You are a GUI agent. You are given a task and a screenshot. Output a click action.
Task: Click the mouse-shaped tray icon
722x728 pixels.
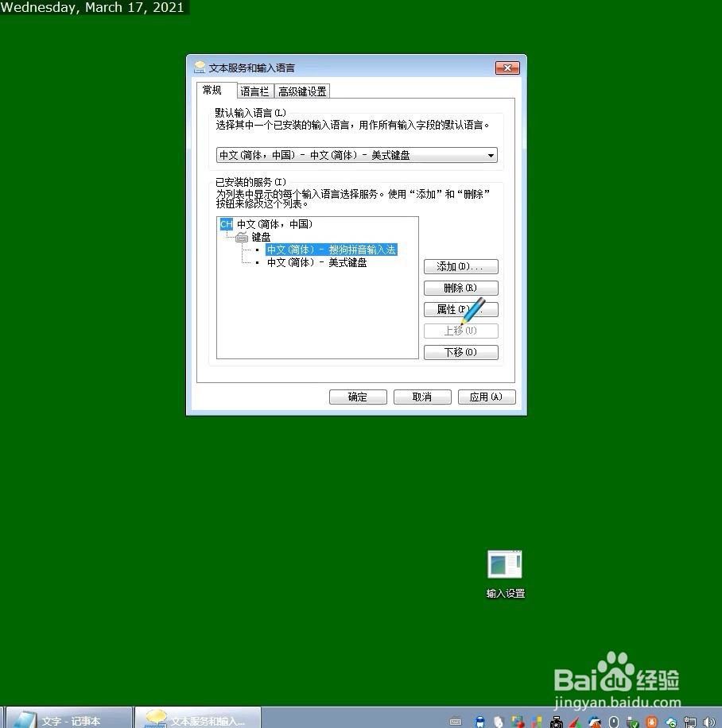pyautogui.click(x=613, y=722)
